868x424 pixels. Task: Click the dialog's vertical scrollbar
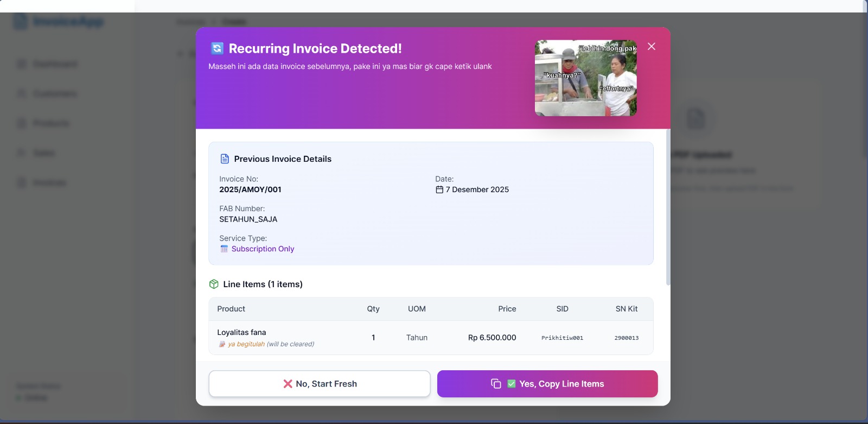[x=668, y=207]
